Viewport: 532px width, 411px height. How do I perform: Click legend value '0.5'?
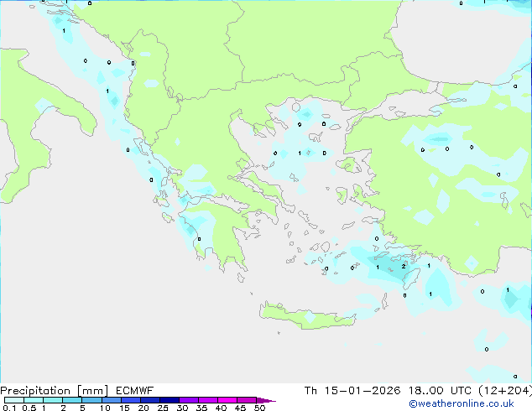[x=29, y=408]
